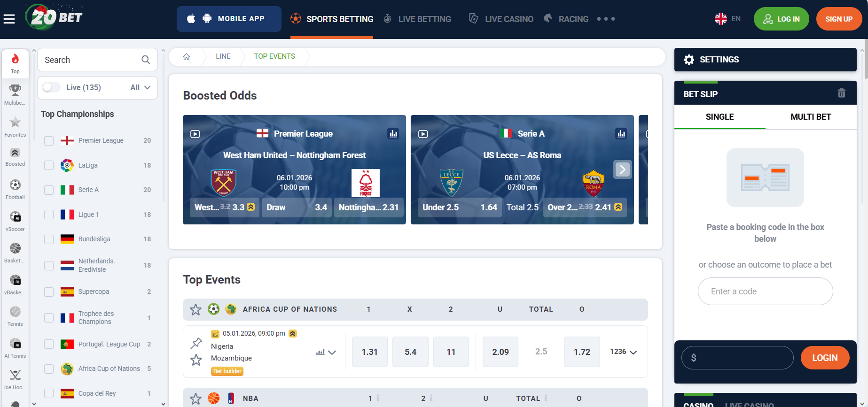Check the Premier League checkbox
The height and width of the screenshot is (407, 868).
[49, 141]
